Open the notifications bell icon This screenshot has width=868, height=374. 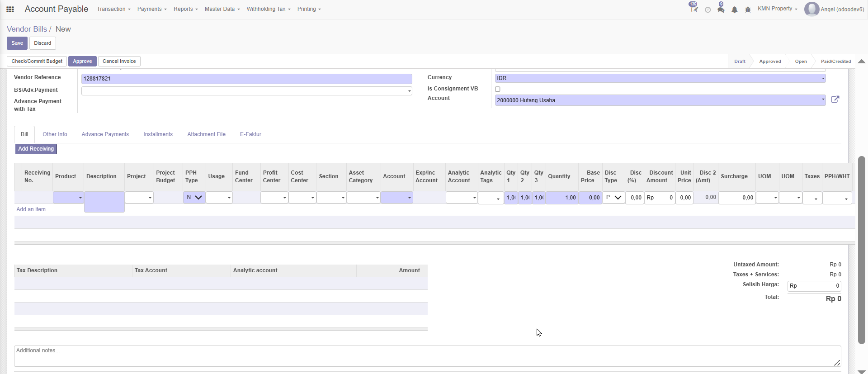[x=735, y=9]
